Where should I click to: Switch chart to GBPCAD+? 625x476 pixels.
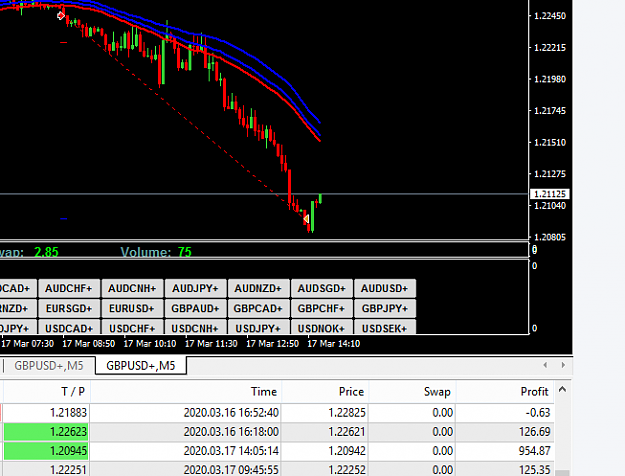tap(258, 309)
